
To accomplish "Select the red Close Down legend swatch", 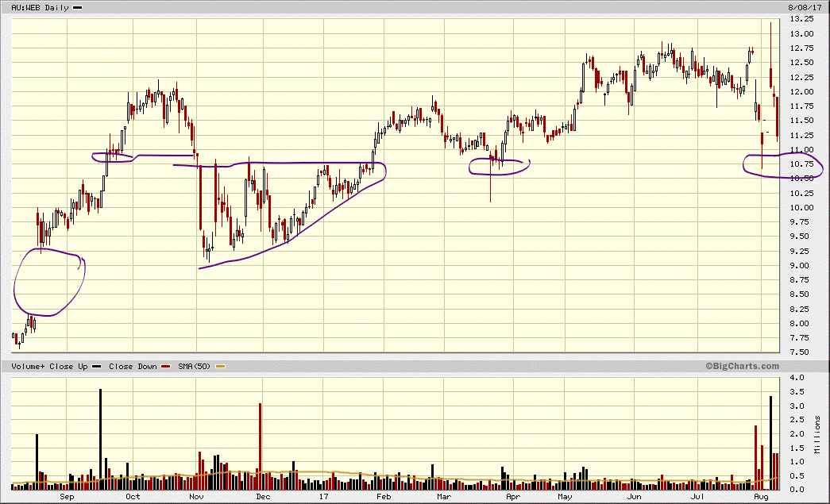I will pos(166,366).
